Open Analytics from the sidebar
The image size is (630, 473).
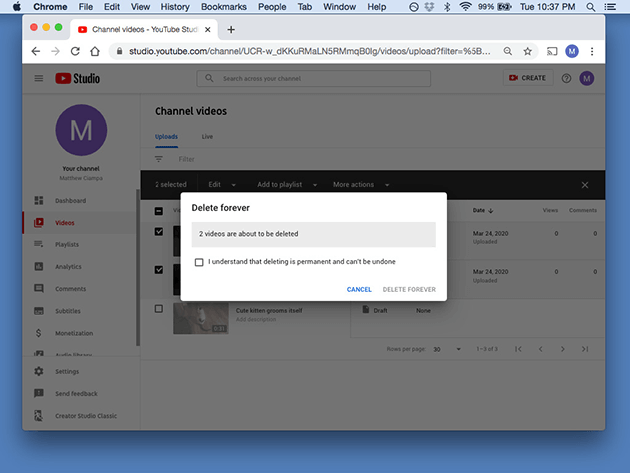[68, 267]
